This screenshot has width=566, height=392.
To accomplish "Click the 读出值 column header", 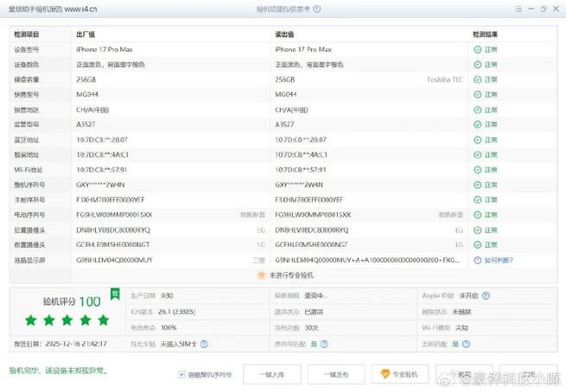I will [284, 35].
